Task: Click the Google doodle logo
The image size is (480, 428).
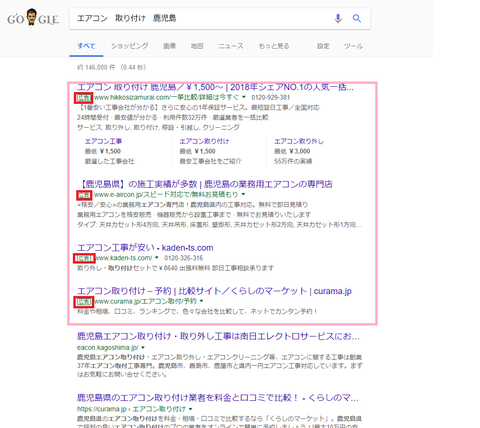Action: (x=33, y=18)
